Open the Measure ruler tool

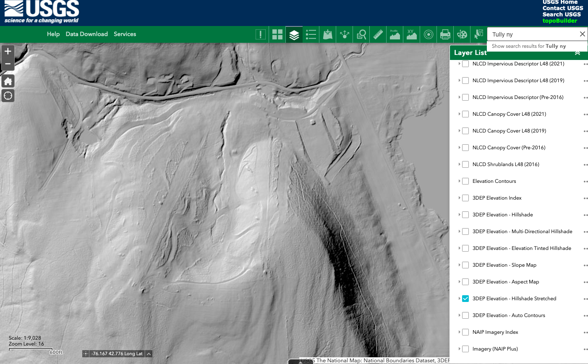click(x=378, y=34)
